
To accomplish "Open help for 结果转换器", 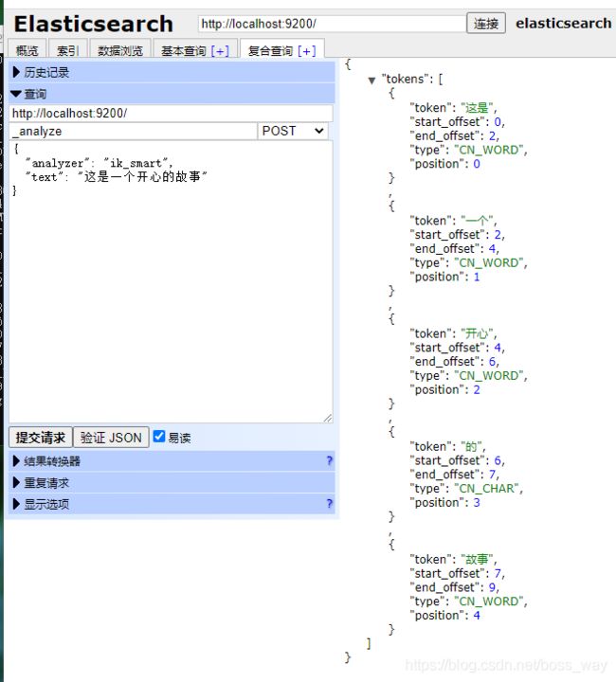I will tap(329, 460).
